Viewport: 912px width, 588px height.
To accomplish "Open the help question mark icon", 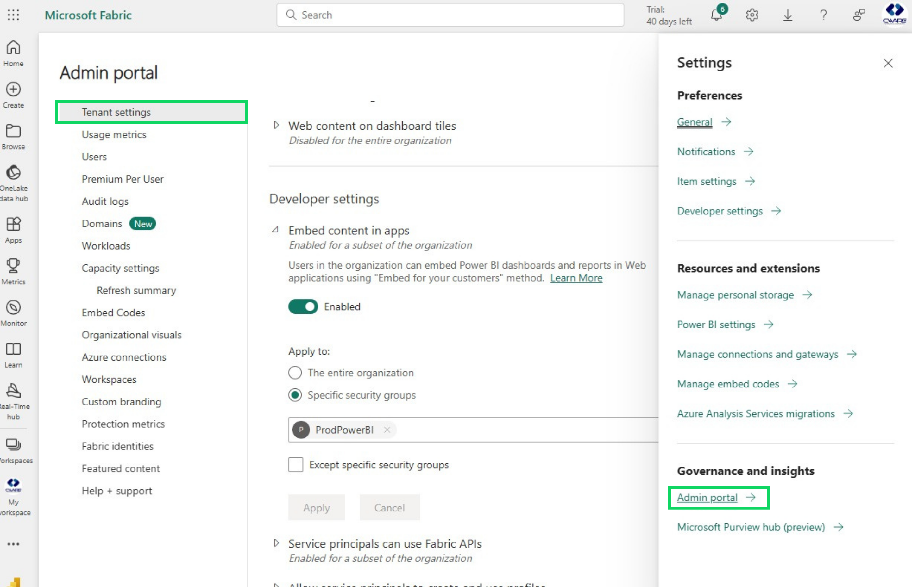I will tap(823, 15).
